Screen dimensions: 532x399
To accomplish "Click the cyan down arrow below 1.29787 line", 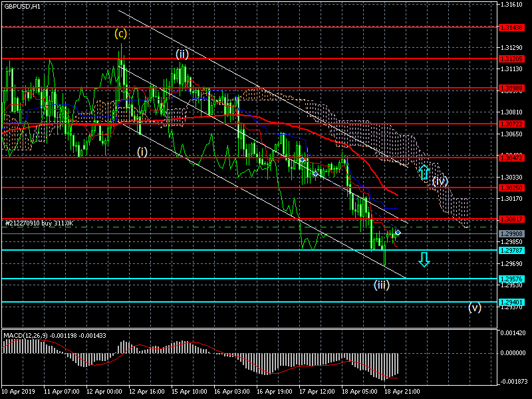I will 424,259.
